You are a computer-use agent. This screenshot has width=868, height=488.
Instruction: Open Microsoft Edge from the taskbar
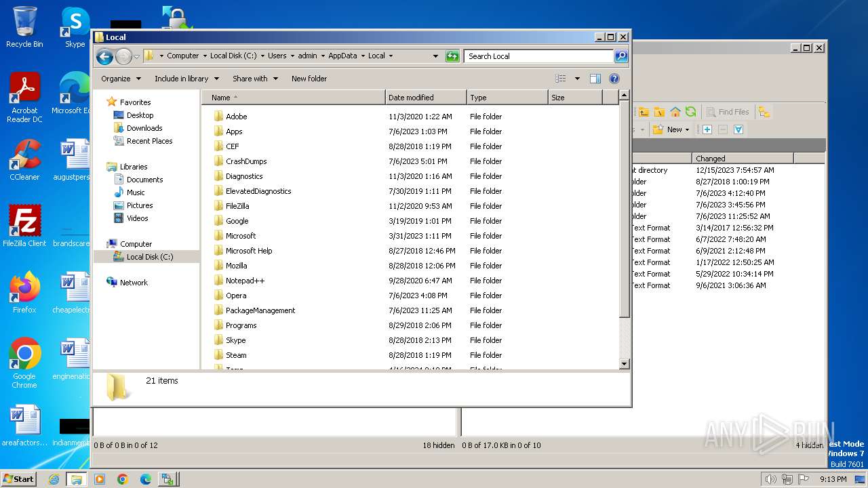coord(145,479)
